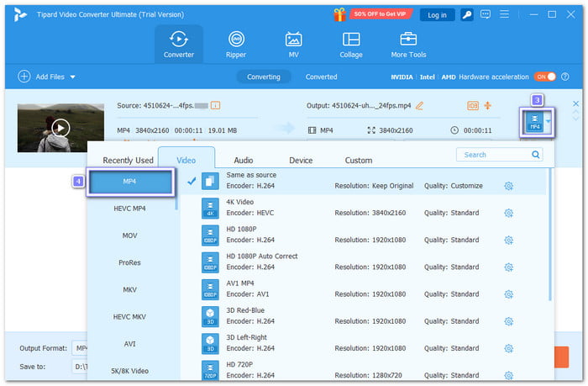588x386 pixels.
Task: Remove the file with the X icon
Action: pyautogui.click(x=575, y=103)
